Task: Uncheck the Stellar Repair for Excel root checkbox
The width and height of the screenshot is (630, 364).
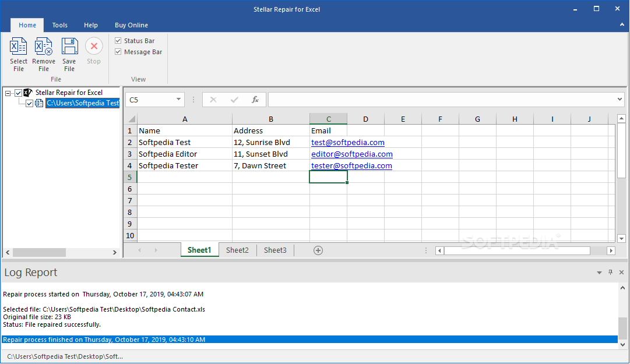Action: (18, 93)
